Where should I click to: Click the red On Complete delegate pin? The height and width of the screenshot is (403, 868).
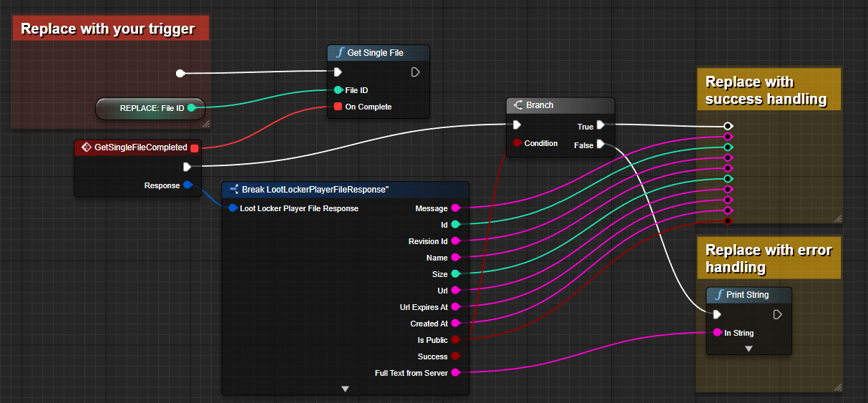click(338, 107)
